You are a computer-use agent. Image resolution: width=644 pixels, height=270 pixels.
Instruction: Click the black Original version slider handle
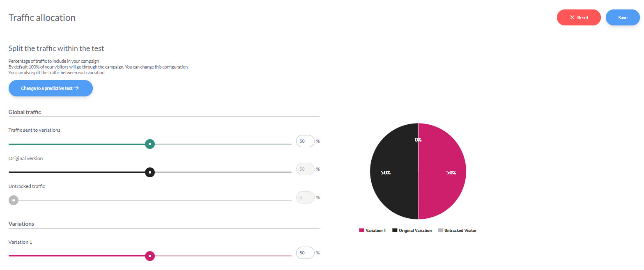150,172
